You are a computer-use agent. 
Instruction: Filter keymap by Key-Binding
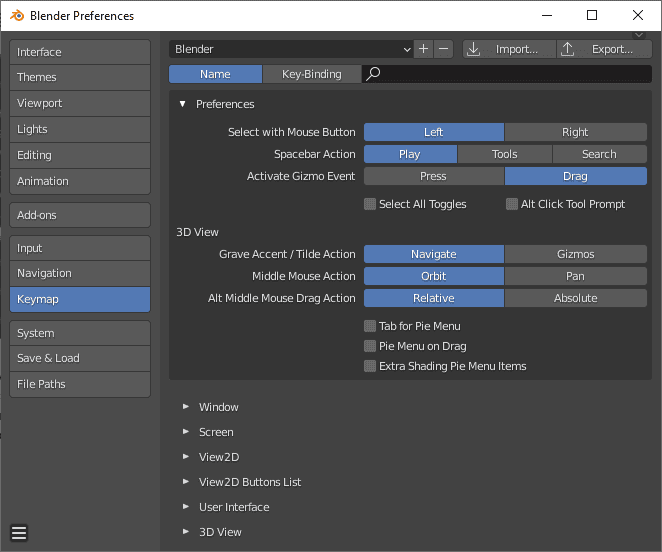point(312,74)
